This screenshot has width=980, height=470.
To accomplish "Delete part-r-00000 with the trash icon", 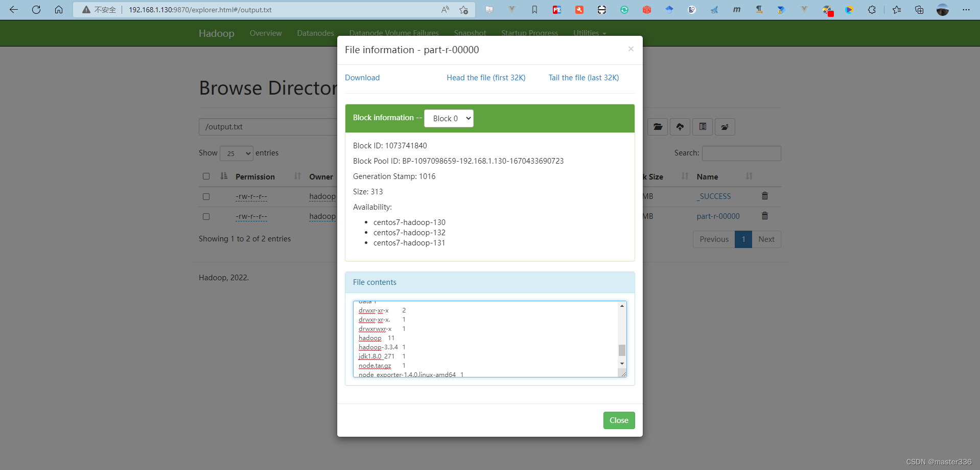I will [765, 216].
